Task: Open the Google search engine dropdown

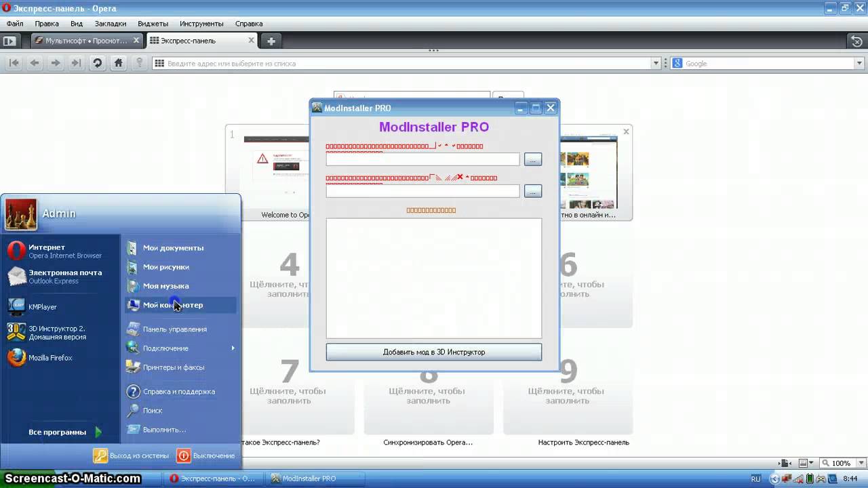Action: pos(858,63)
